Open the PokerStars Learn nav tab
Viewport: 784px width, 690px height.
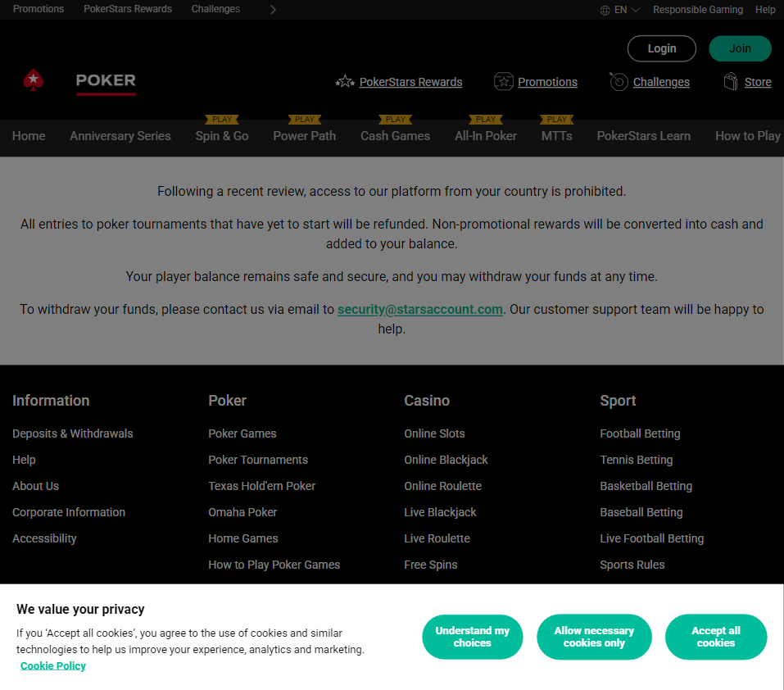643,136
